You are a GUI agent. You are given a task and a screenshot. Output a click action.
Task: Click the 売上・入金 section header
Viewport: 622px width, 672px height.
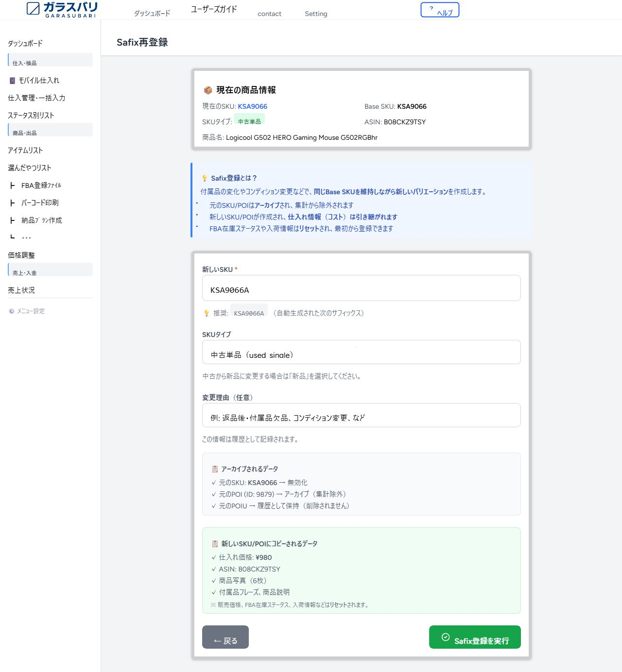(51, 269)
